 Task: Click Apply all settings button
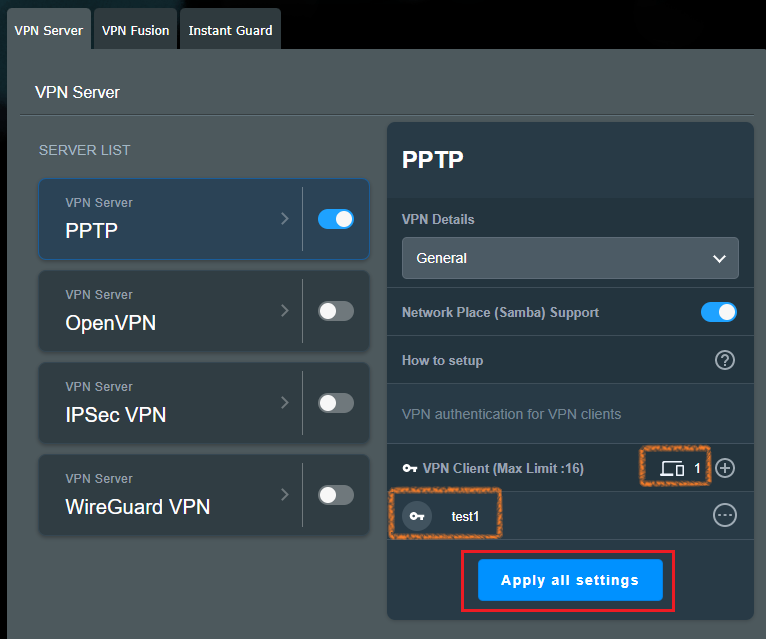point(570,580)
